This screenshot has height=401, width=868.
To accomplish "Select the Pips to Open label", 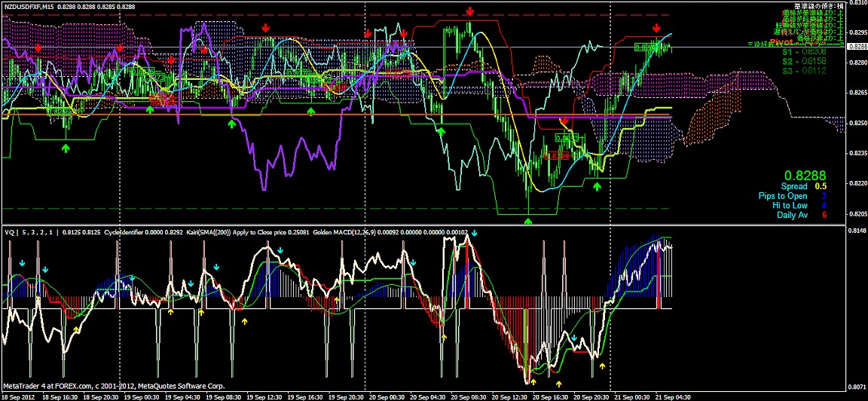I will pyautogui.click(x=782, y=196).
